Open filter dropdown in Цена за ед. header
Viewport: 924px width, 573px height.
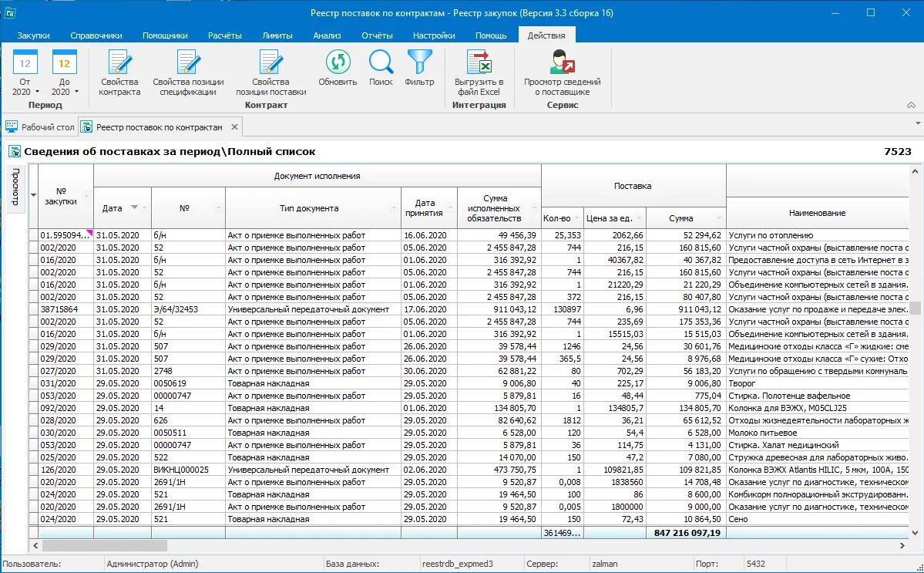pyautogui.click(x=640, y=218)
